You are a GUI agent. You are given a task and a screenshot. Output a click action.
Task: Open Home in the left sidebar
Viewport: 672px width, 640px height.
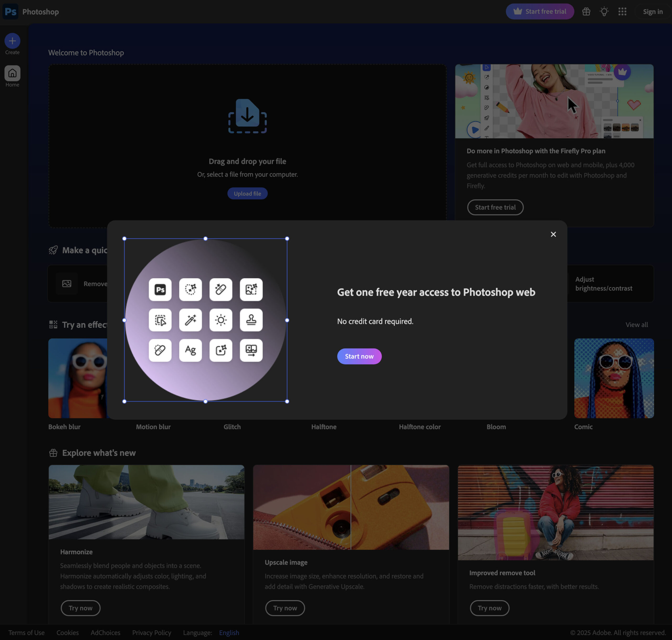point(12,73)
